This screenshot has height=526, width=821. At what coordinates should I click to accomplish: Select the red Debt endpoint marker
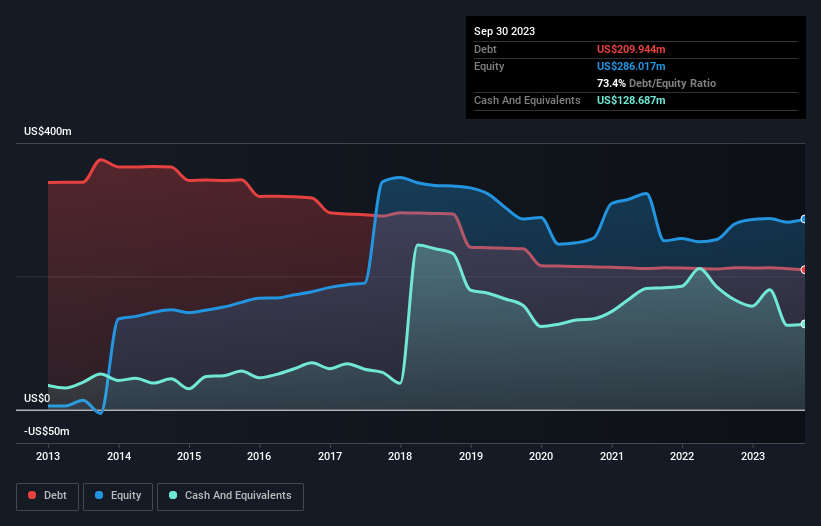click(804, 270)
